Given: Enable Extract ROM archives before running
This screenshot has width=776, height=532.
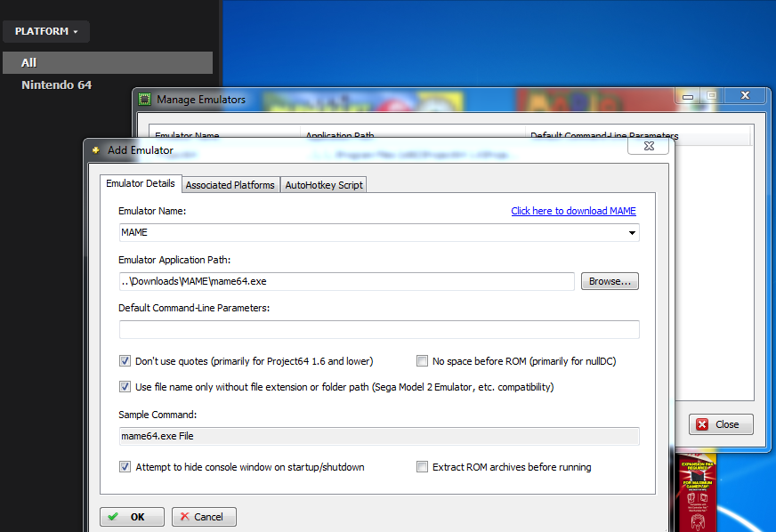Looking at the screenshot, I should [x=422, y=467].
